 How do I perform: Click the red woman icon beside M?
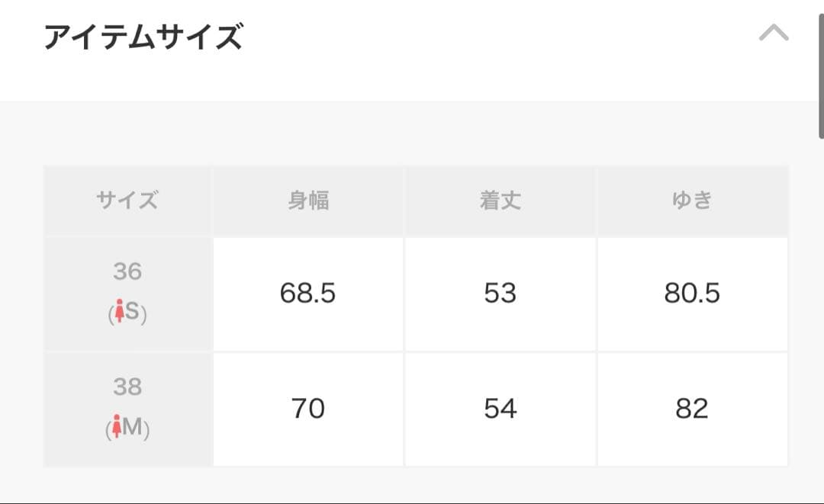pos(117,429)
